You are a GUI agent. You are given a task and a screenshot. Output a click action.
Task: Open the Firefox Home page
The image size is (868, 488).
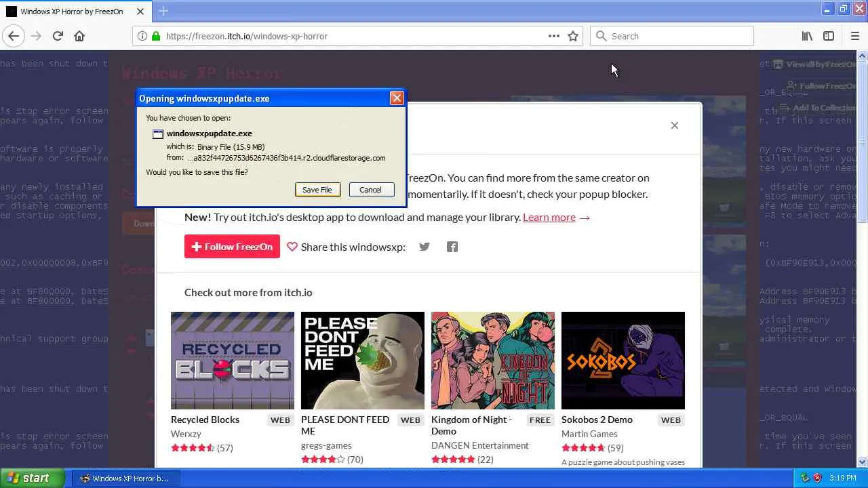pos(79,36)
